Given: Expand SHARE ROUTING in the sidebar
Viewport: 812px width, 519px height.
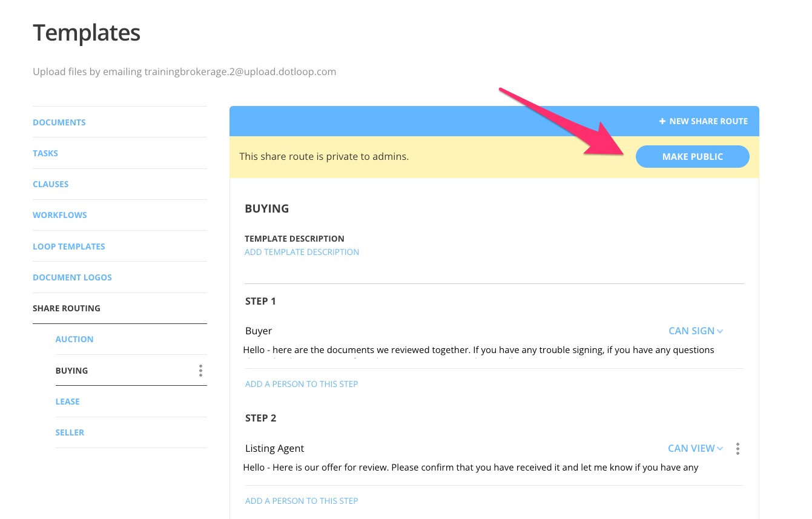Looking at the screenshot, I should tap(67, 308).
